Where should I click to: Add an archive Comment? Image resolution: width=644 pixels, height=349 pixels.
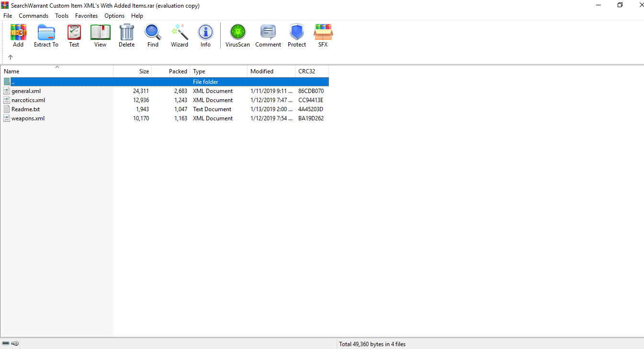coord(268,35)
